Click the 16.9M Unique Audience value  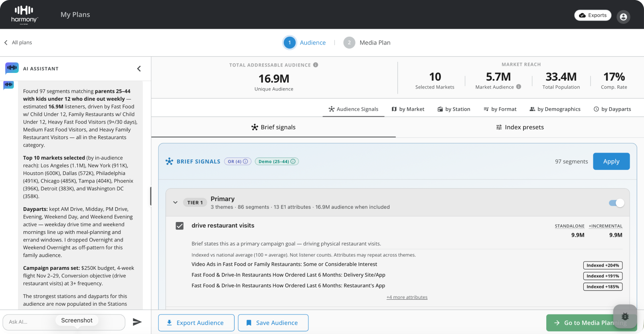[274, 79]
